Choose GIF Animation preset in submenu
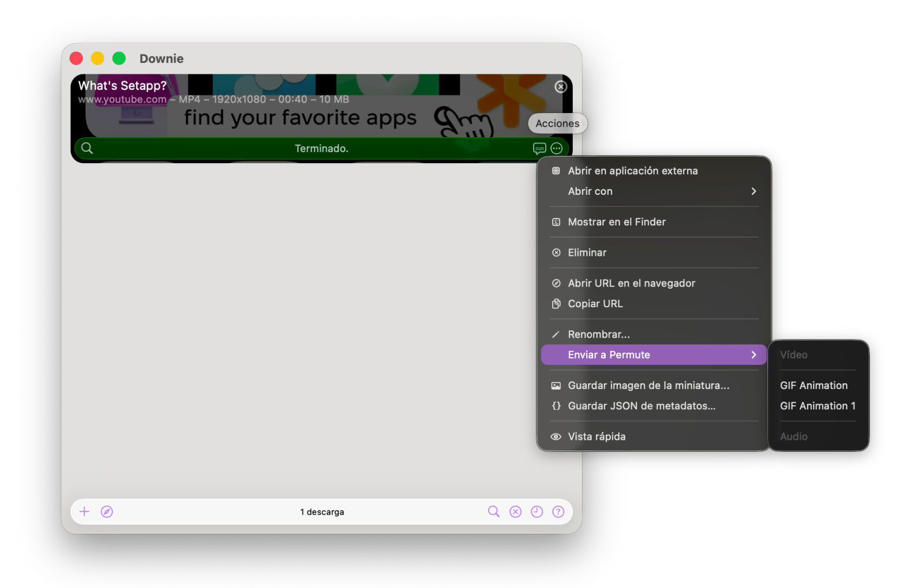Image resolution: width=900 pixels, height=588 pixels. (818, 386)
